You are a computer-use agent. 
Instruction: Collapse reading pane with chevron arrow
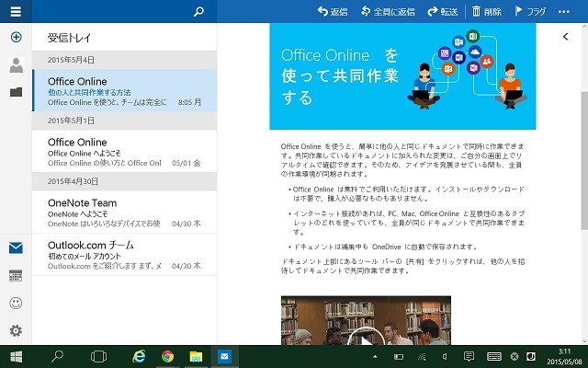pos(566,37)
